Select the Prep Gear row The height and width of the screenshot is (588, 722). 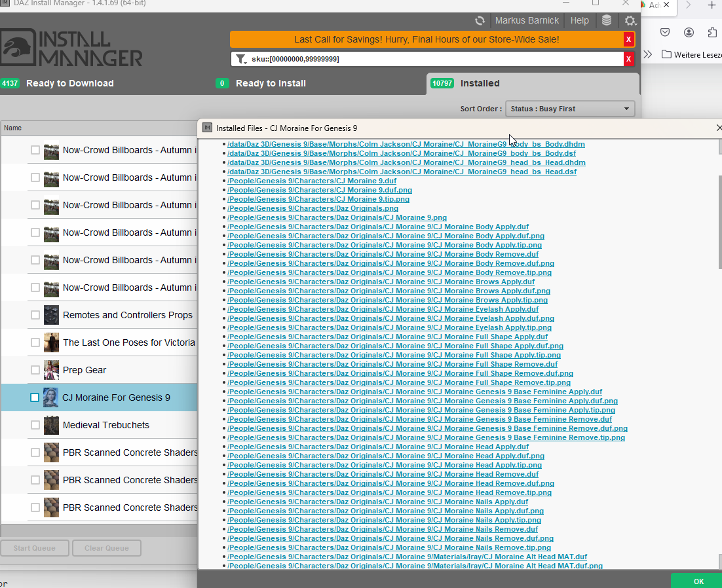[99, 370]
